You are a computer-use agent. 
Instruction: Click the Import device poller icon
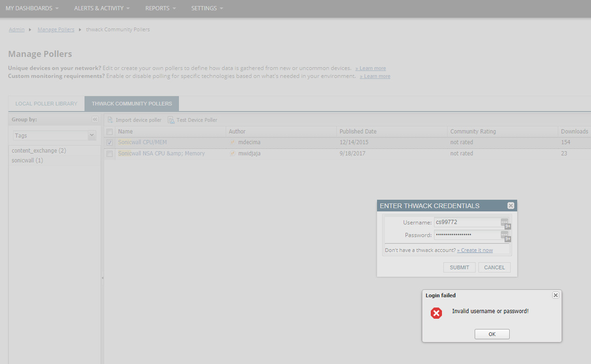click(x=110, y=120)
